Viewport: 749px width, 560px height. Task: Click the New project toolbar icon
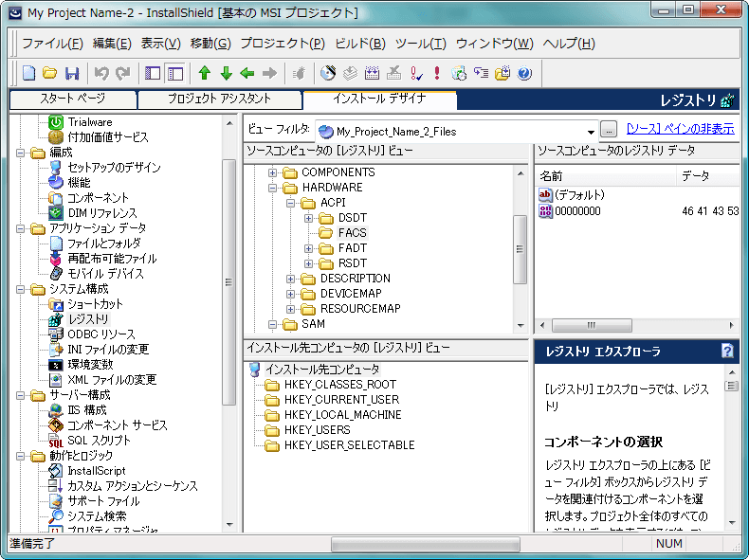click(29, 73)
